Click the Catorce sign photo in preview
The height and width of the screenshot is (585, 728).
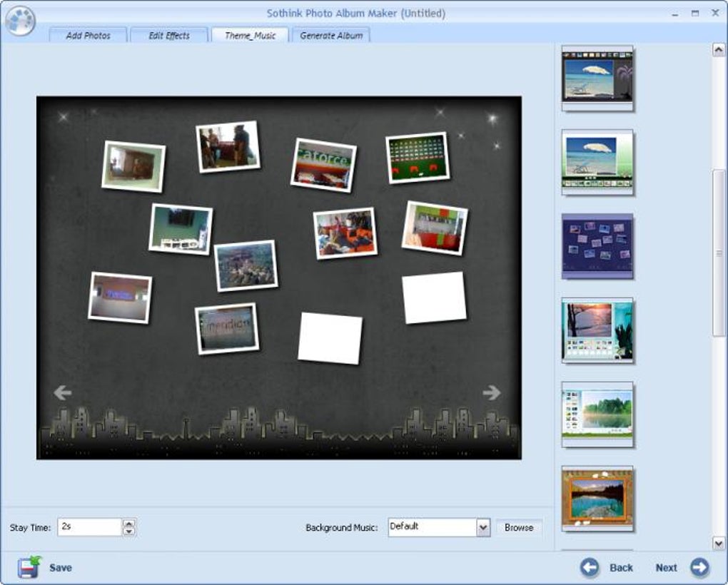pyautogui.click(x=323, y=165)
